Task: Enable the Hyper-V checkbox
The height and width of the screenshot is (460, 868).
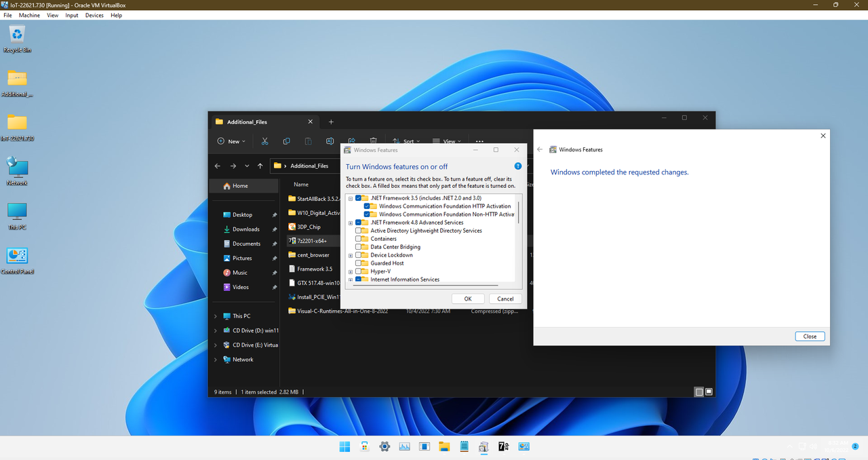Action: [359, 271]
